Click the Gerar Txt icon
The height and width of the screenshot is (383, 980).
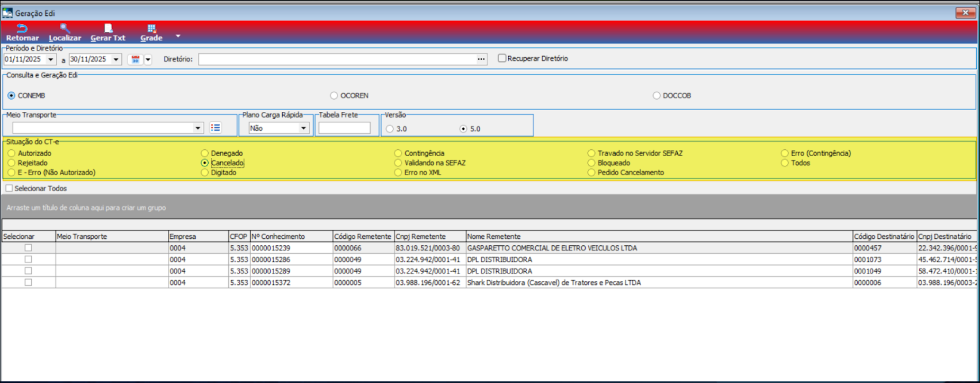coord(108,29)
